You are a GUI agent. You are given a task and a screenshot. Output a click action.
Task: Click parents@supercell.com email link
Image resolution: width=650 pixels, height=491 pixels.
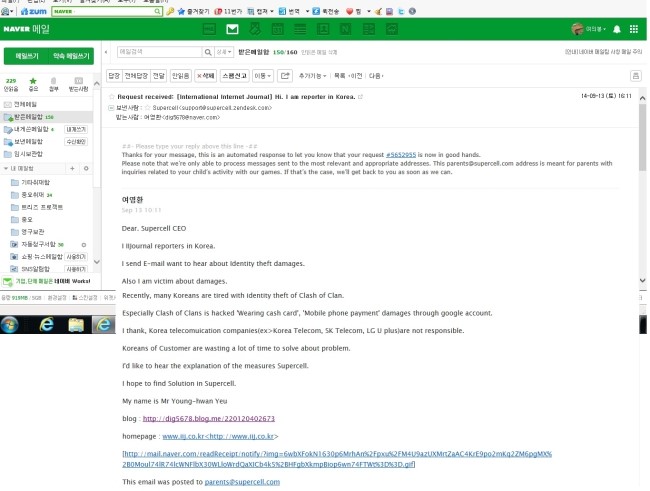242,482
